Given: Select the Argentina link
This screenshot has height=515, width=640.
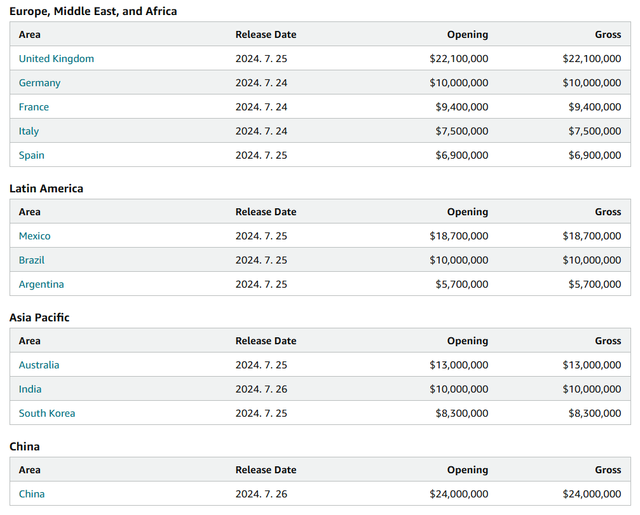Looking at the screenshot, I should pyautogui.click(x=41, y=284).
